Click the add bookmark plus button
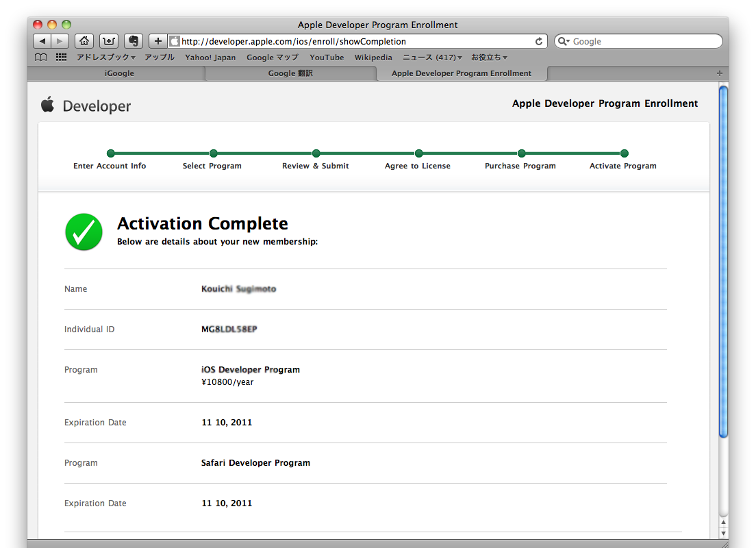This screenshot has width=756, height=548. coord(157,41)
